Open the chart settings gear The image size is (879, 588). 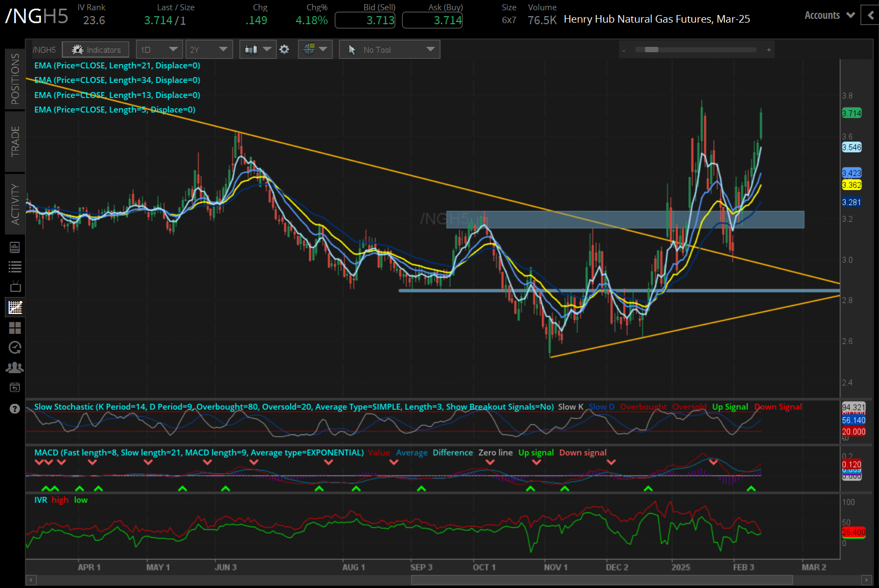[x=284, y=49]
